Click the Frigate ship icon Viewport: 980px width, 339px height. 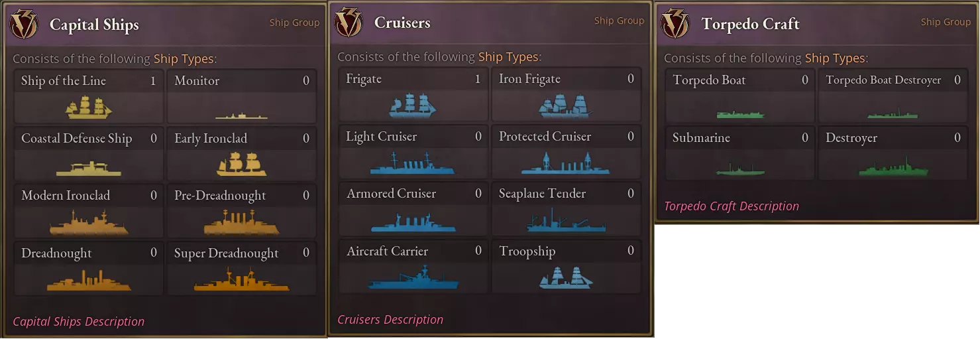pyautogui.click(x=413, y=105)
